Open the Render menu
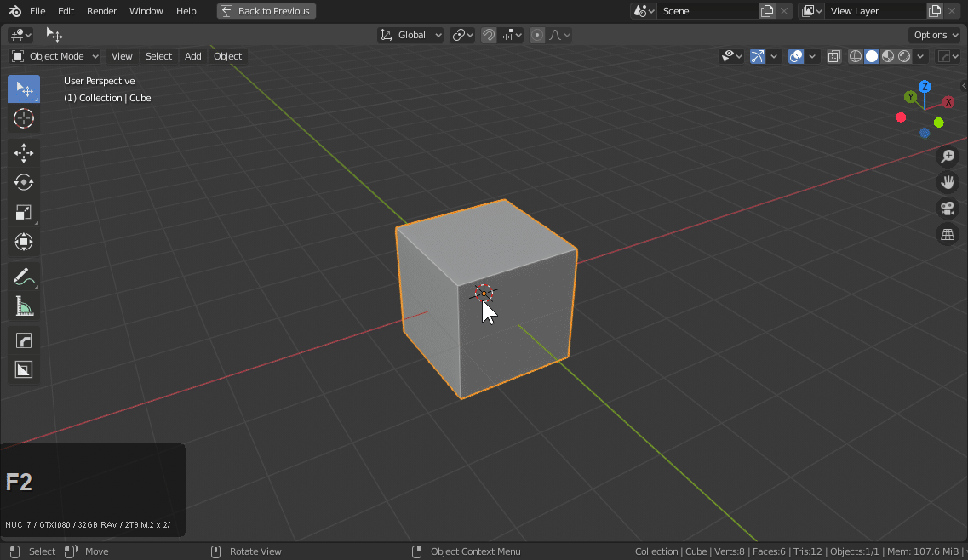The height and width of the screenshot is (560, 968). click(102, 11)
